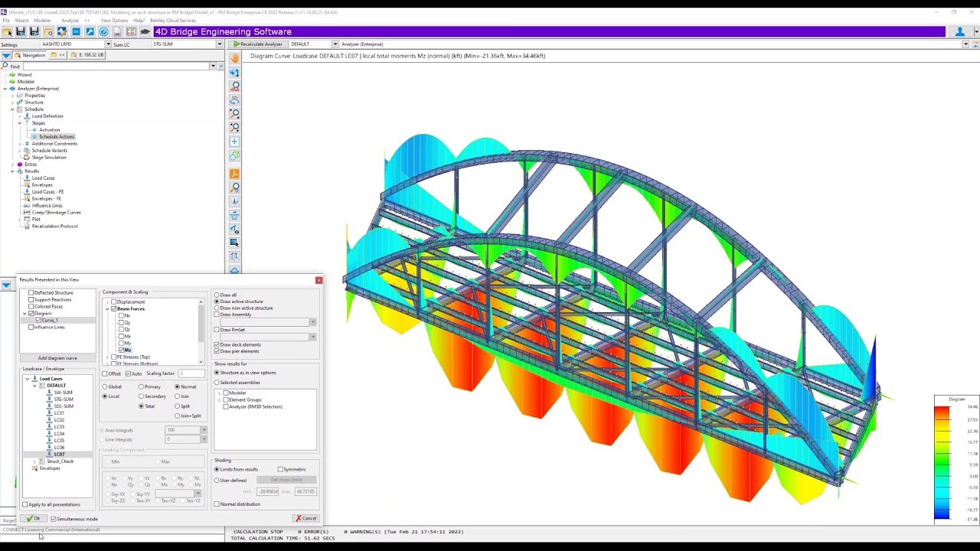Select Creep/Shrinkage Curves in tree

[56, 213]
